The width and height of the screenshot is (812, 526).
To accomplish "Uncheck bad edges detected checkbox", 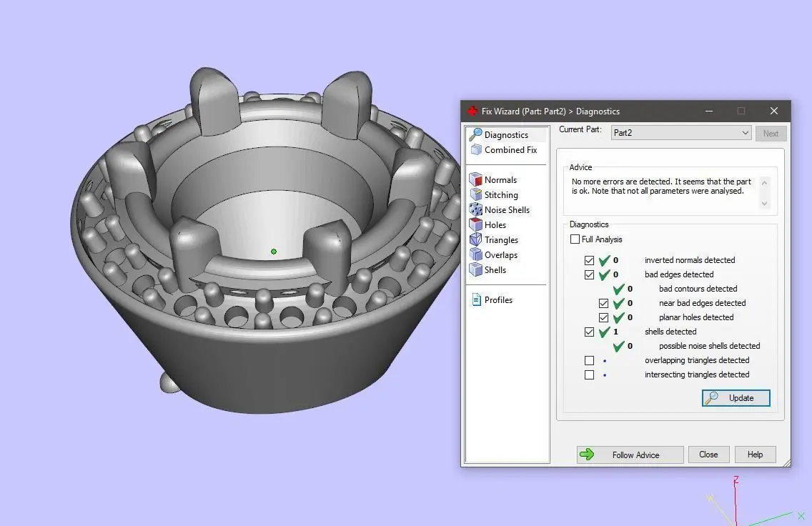I will pos(589,275).
